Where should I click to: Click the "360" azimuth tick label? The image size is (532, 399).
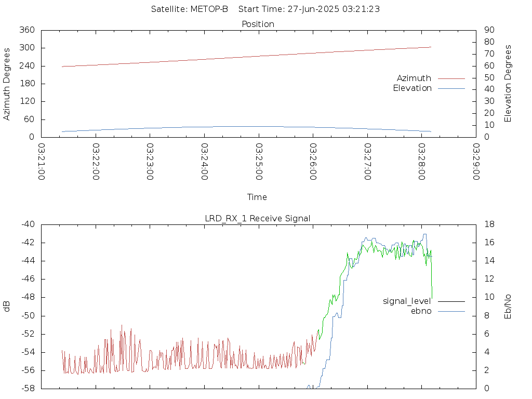(x=27, y=30)
